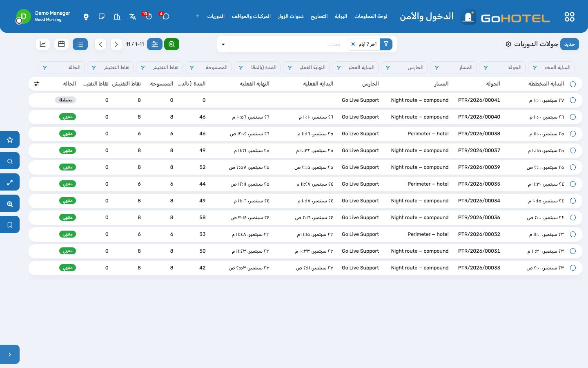Toggle the select-all checkbox in table header
Image resolution: width=588 pixels, height=368 pixels.
pyautogui.click(x=573, y=84)
